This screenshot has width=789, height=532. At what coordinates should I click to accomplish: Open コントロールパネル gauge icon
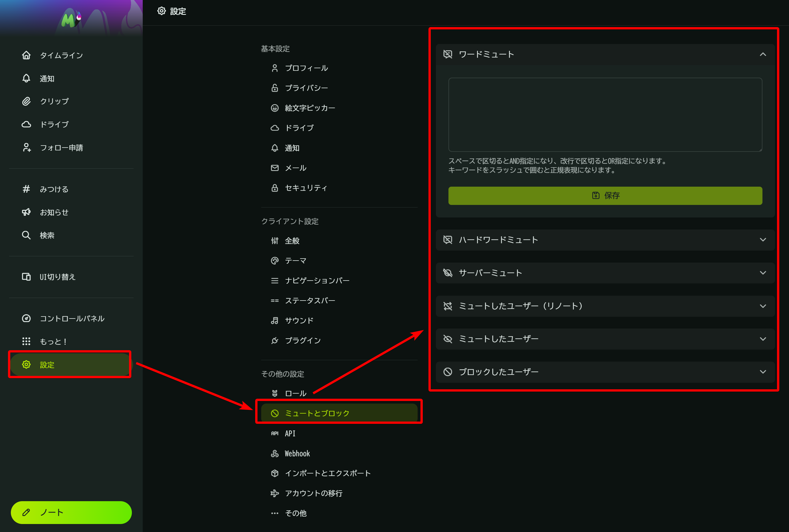click(x=26, y=318)
